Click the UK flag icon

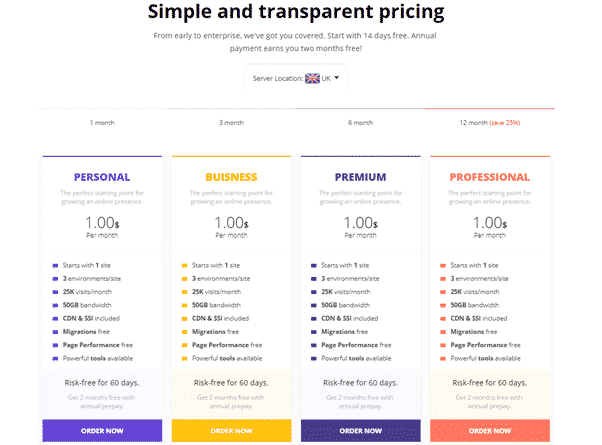pos(311,78)
